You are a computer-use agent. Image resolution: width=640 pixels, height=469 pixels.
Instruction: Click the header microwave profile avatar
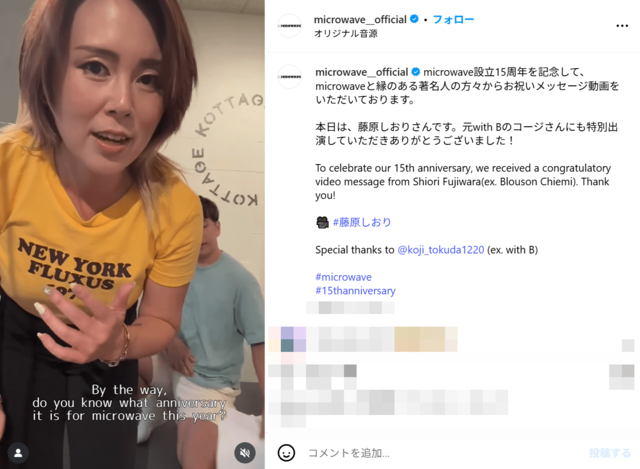[x=289, y=26]
